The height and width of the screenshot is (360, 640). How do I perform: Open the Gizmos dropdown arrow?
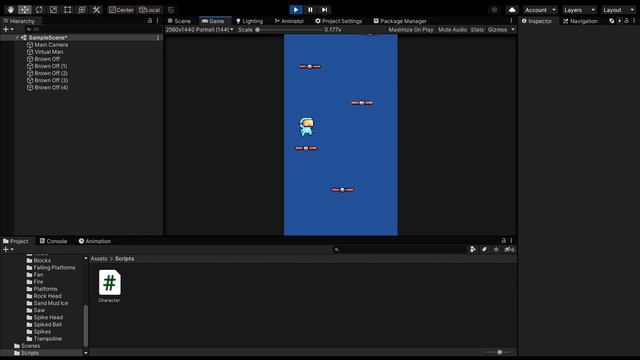pos(513,29)
